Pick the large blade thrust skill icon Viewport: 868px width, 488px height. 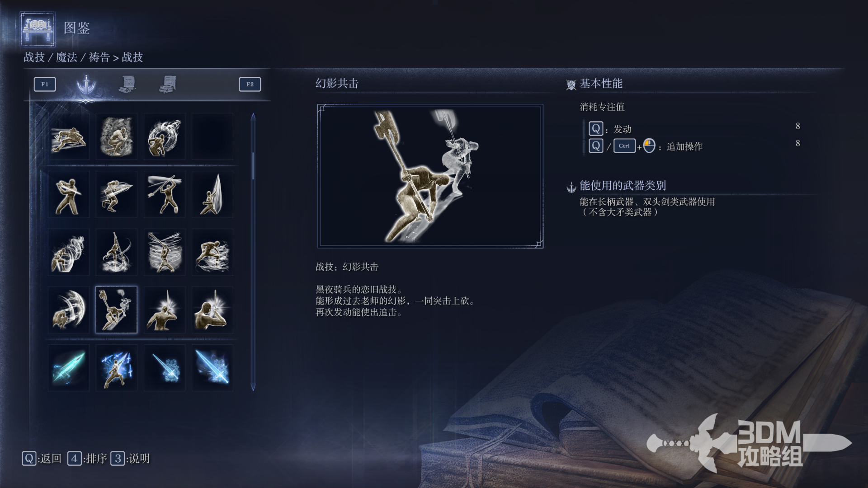tap(212, 194)
